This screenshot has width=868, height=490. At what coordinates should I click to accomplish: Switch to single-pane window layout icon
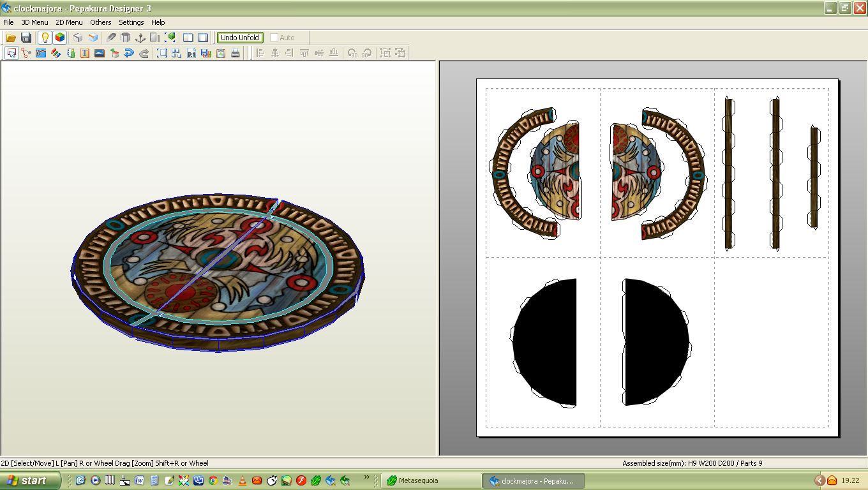pos(203,38)
